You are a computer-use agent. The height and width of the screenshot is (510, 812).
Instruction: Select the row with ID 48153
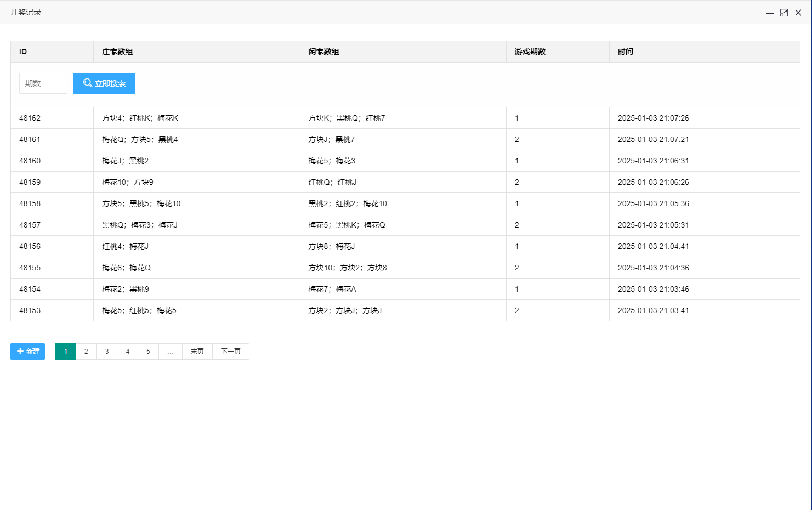30,310
